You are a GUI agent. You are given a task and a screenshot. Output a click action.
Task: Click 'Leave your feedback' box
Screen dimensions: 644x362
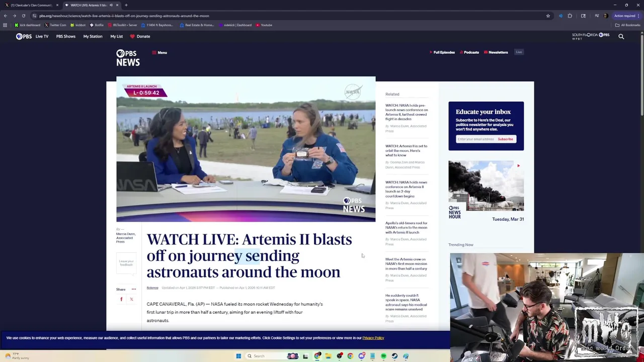point(126,262)
